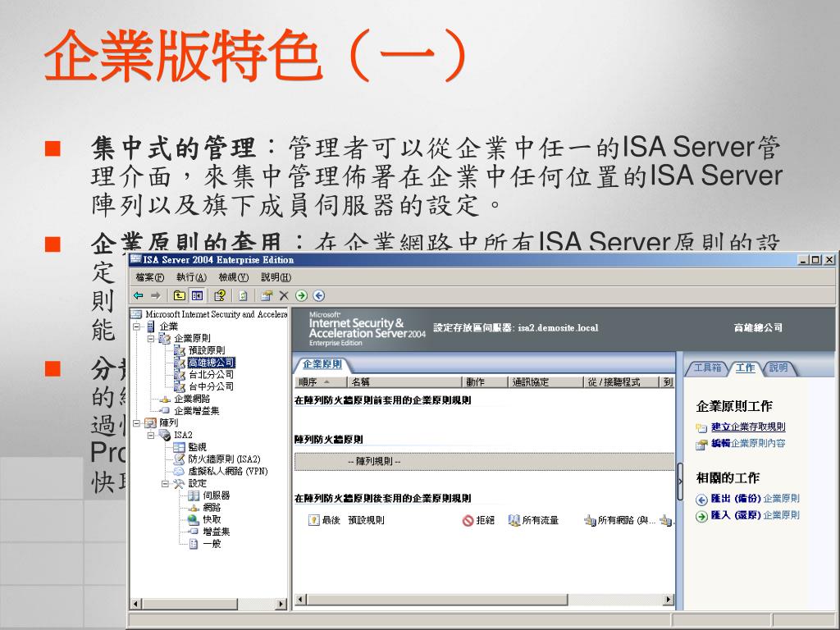
Task: Sort by the 從 / 接聽程式 column header
Action: coord(620,382)
